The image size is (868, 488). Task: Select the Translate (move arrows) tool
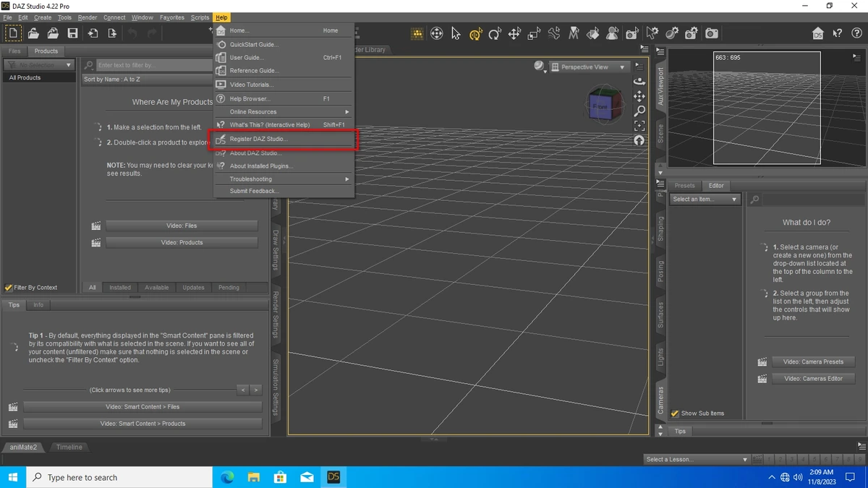tap(514, 33)
